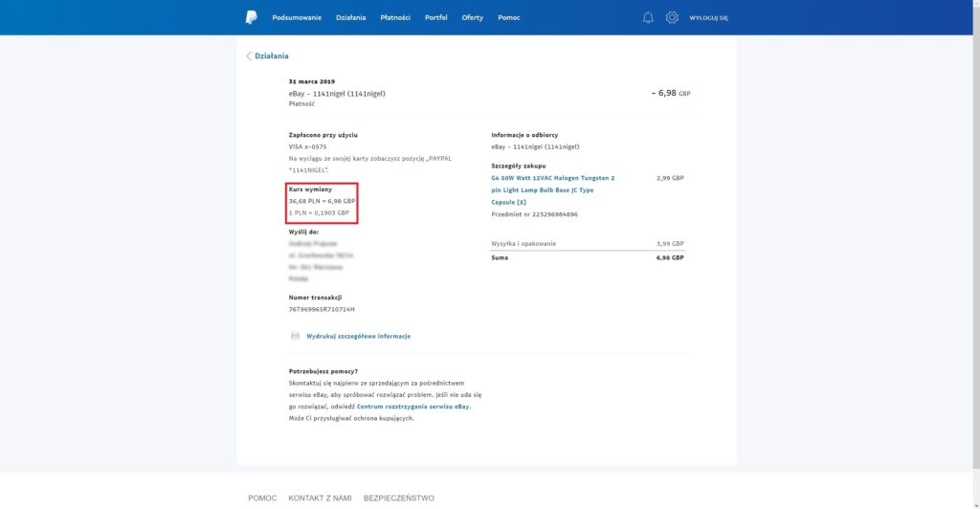
Task: Follow the Działania back link above the transaction
Action: [272, 56]
